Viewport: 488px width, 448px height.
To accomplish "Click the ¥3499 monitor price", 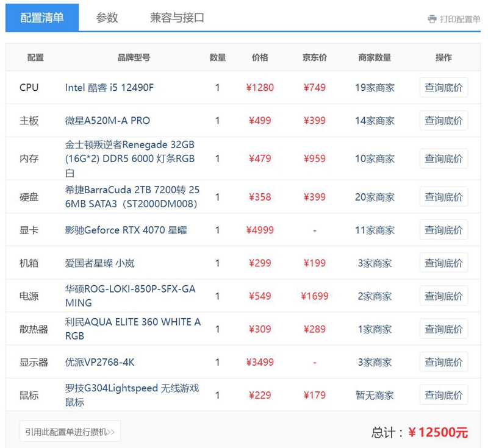I will coord(260,362).
